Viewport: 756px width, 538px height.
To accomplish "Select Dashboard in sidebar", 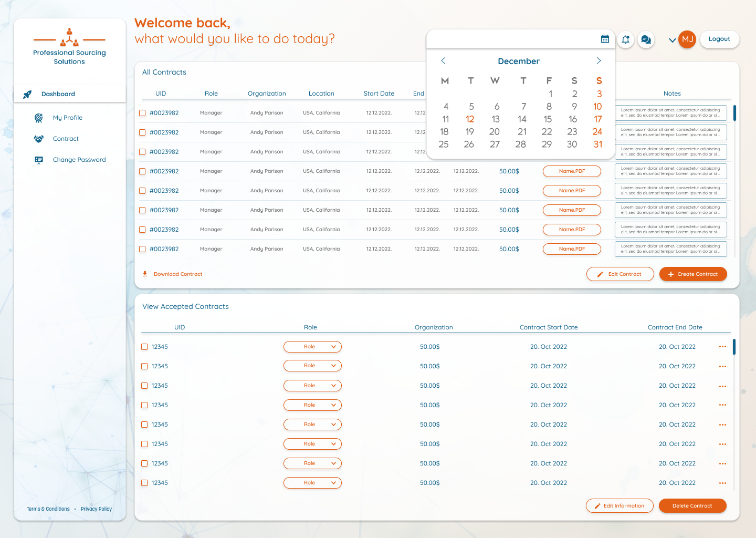I will tap(70, 94).
